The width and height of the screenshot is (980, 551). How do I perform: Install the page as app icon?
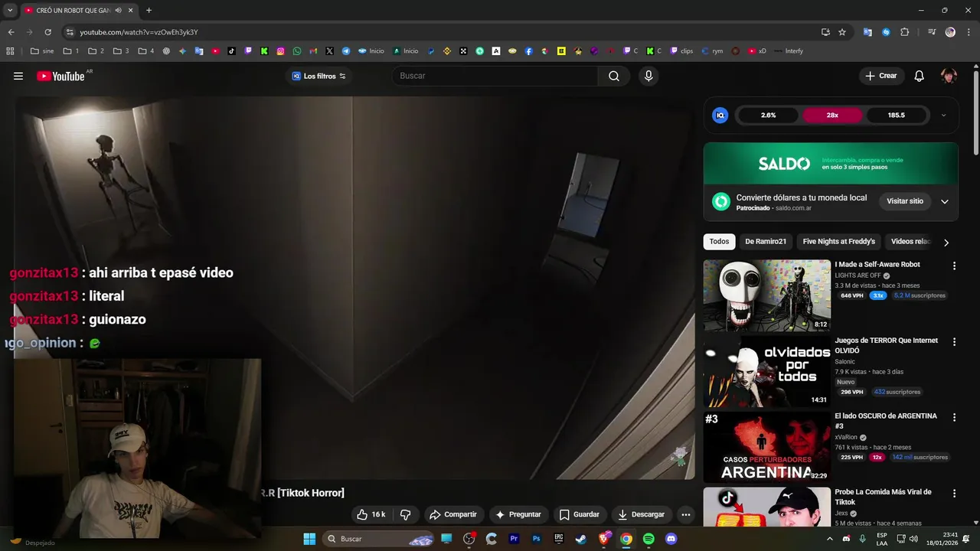[x=825, y=32]
